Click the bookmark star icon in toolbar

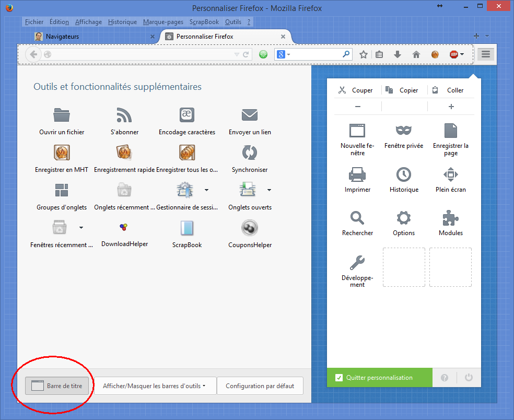click(x=363, y=54)
